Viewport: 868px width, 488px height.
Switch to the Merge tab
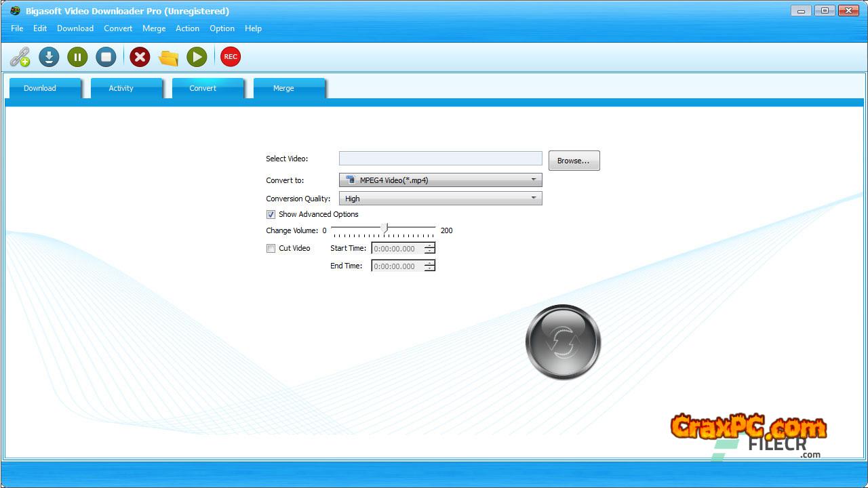[x=289, y=88]
